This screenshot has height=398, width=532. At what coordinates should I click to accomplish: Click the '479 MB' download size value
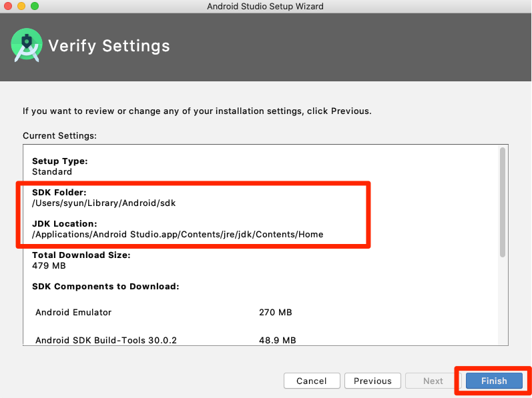[x=49, y=266]
